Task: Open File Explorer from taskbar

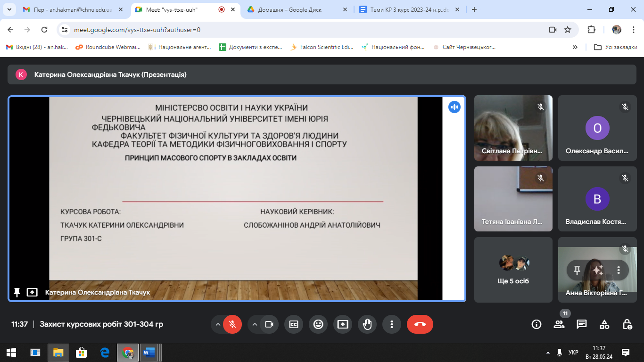Action: tap(58, 352)
